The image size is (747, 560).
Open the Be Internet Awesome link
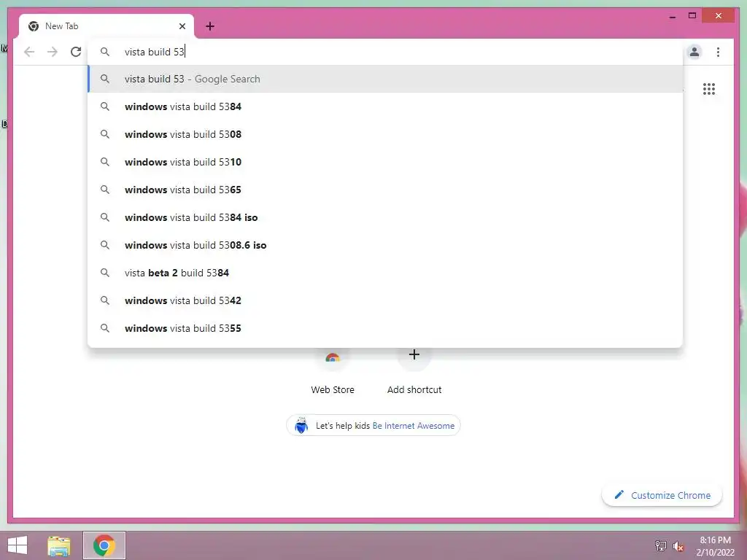(x=413, y=426)
